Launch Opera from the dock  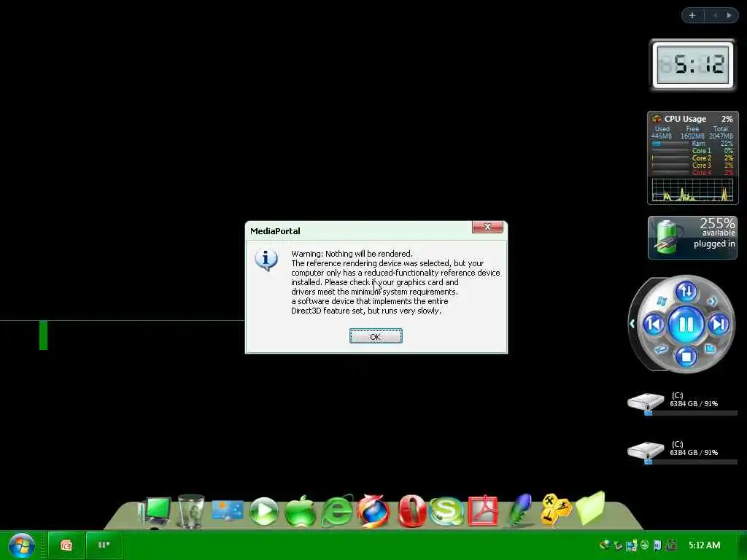click(411, 511)
